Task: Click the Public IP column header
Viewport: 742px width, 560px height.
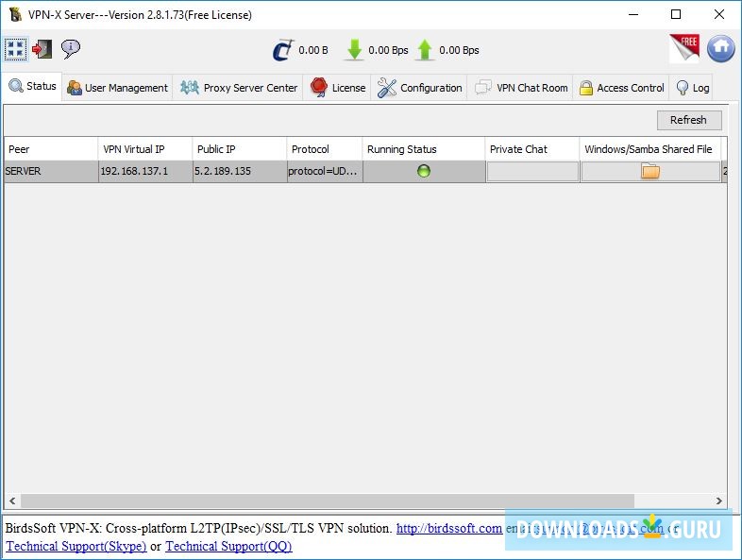Action: (x=240, y=149)
